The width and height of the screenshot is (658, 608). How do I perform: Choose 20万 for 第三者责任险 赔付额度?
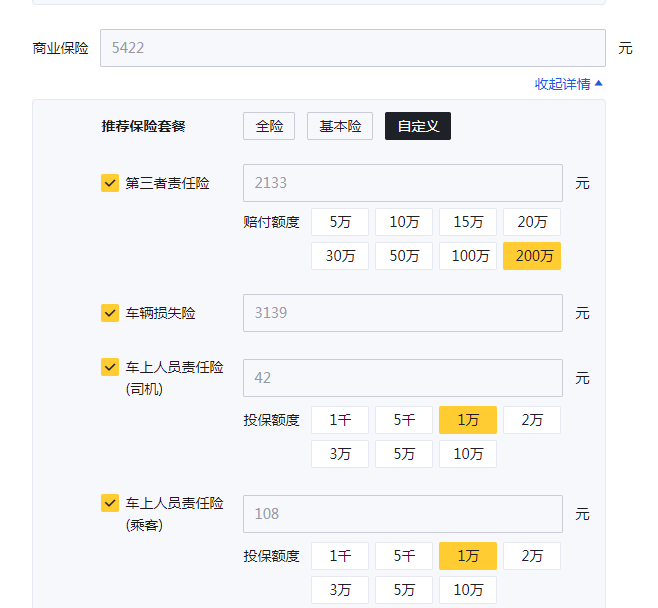[x=532, y=222]
